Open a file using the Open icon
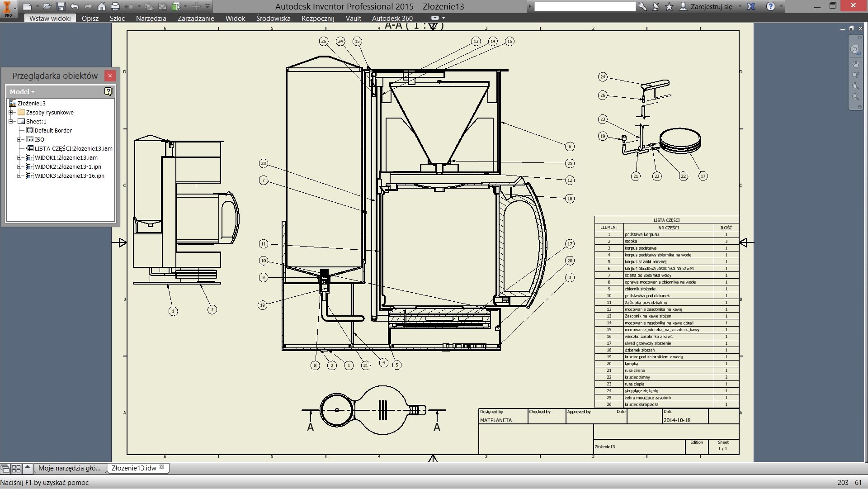This screenshot has width=868, height=494. pos(47,6)
